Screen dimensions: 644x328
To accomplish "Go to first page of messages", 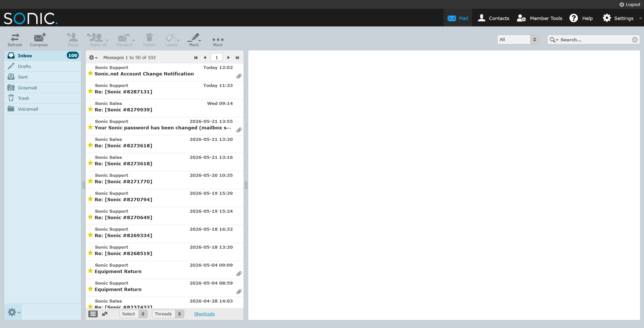I will tap(196, 57).
